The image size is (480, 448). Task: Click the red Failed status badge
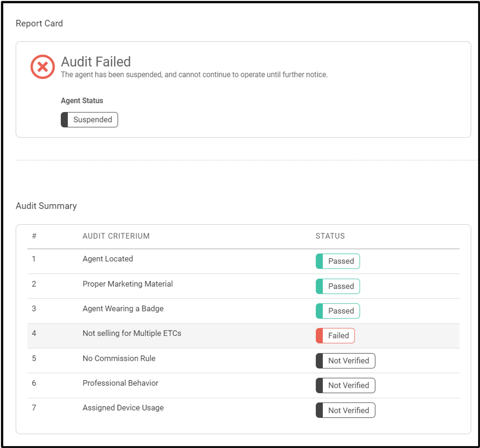335,335
